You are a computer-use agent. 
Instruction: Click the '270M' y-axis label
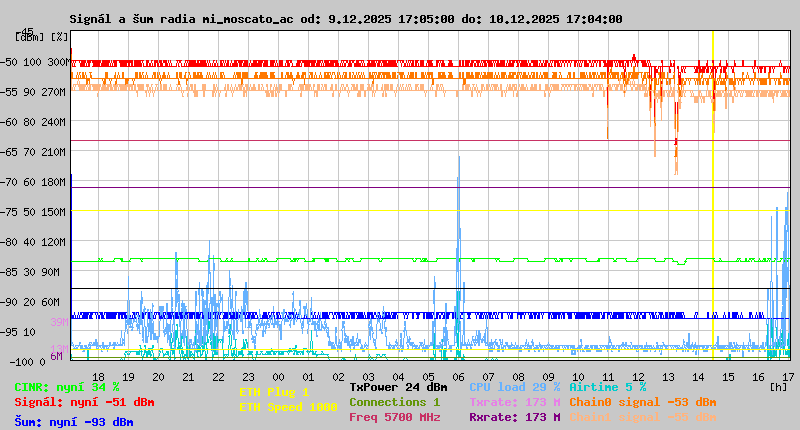pyautogui.click(x=56, y=92)
